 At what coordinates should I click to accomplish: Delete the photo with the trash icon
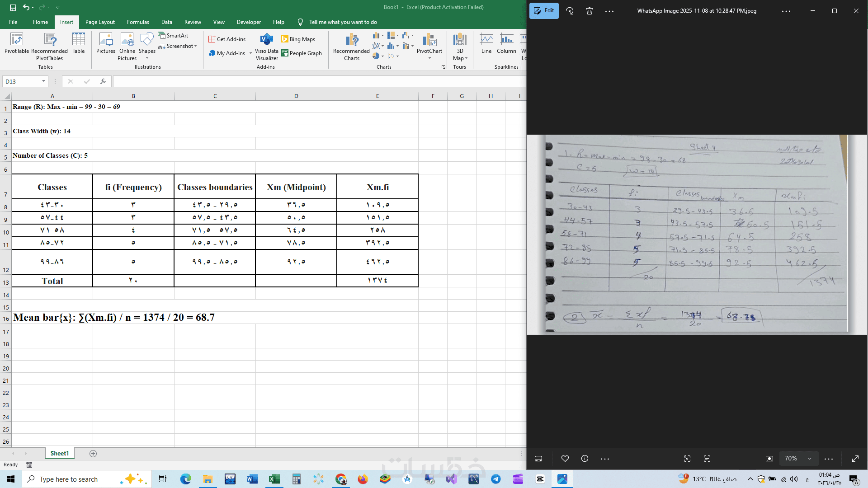click(590, 11)
